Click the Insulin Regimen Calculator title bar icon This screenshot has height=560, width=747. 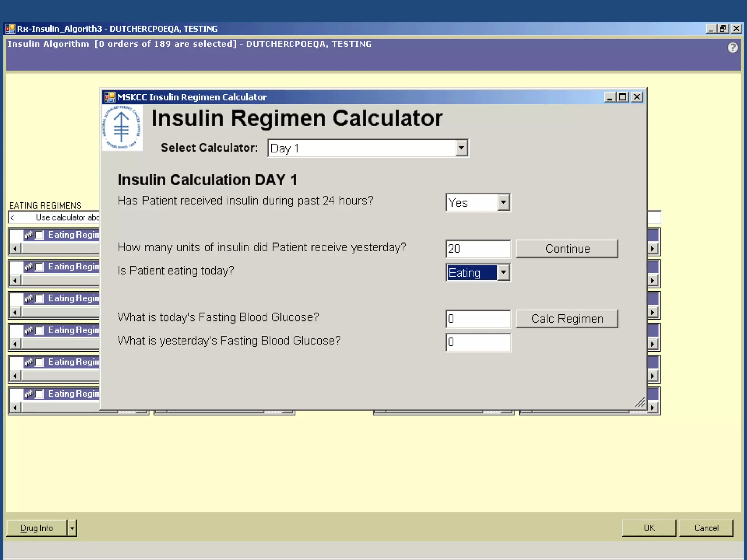click(x=110, y=97)
